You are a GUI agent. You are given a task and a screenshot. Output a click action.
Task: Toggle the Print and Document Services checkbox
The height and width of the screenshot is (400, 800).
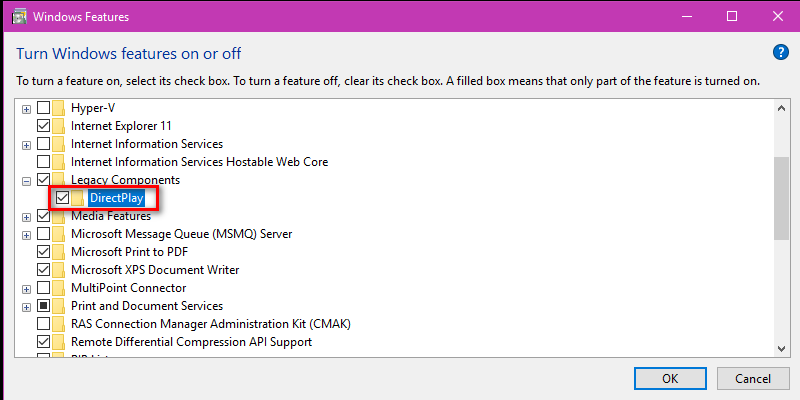[x=44, y=306]
